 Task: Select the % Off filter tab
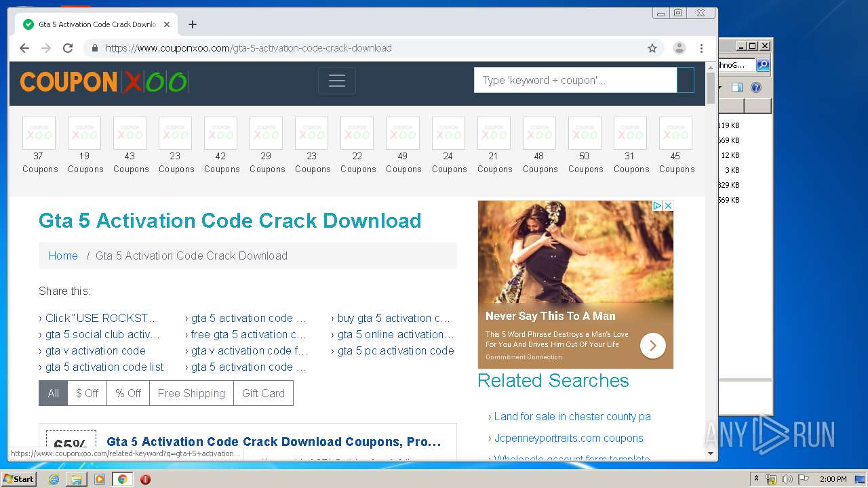tap(128, 393)
